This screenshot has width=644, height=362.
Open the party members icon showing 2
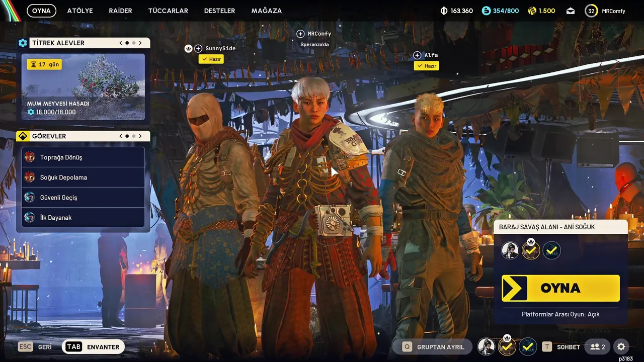tap(598, 347)
